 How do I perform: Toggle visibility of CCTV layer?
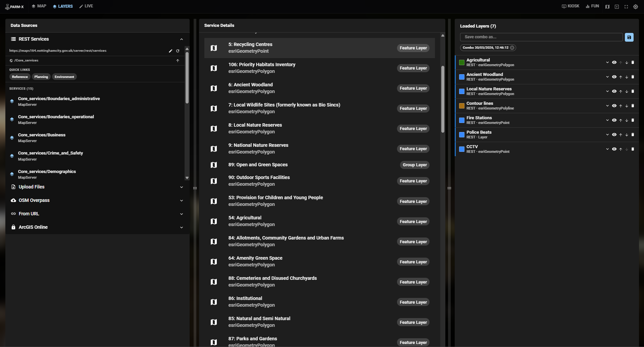click(x=614, y=149)
